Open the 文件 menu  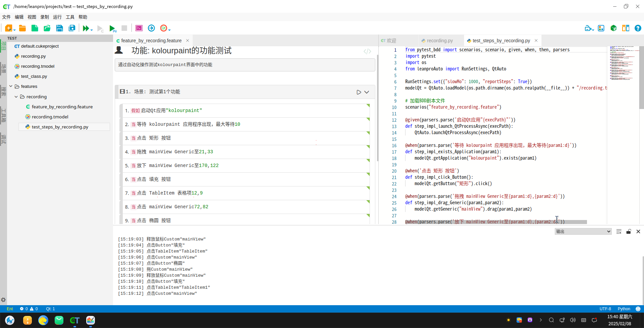tap(6, 17)
